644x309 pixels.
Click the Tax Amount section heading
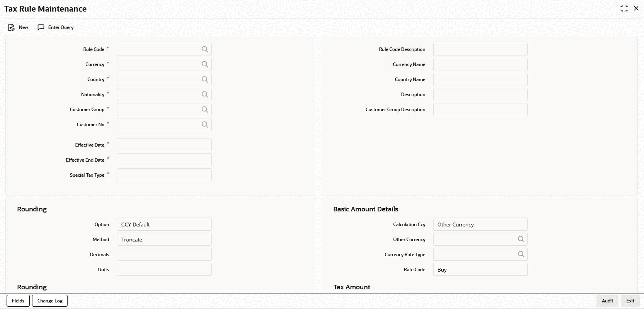pyautogui.click(x=352, y=287)
